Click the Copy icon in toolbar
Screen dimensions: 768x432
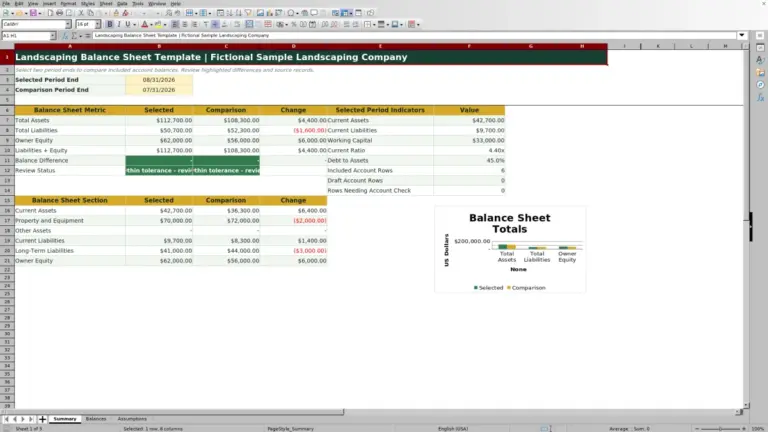pyautogui.click(x=91, y=13)
